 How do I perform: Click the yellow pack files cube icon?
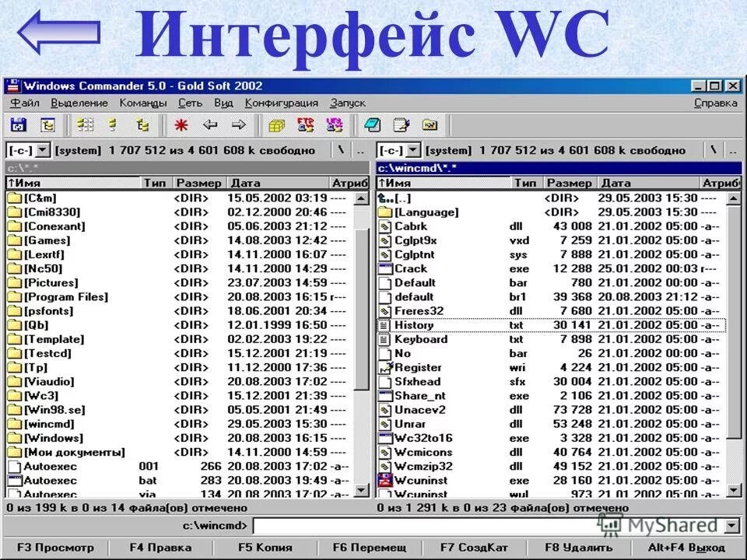coord(276,125)
